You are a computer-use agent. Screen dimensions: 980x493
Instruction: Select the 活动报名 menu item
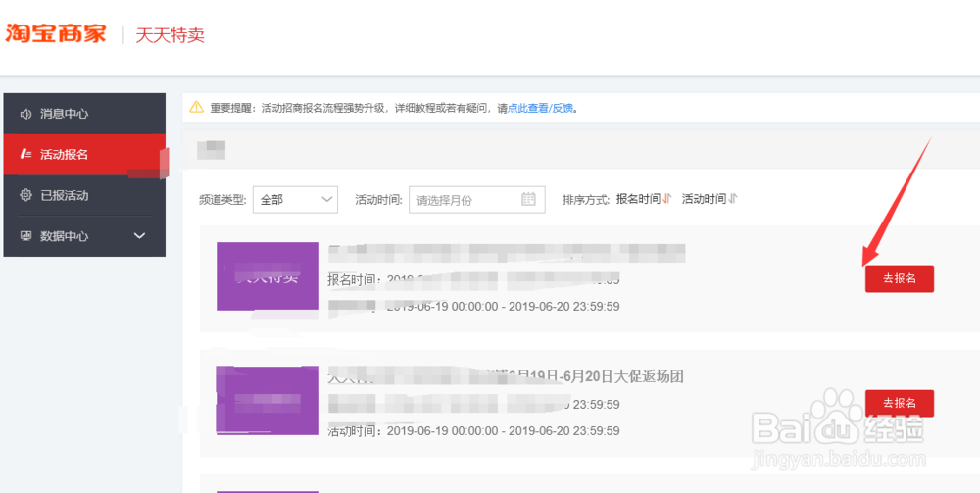point(84,154)
